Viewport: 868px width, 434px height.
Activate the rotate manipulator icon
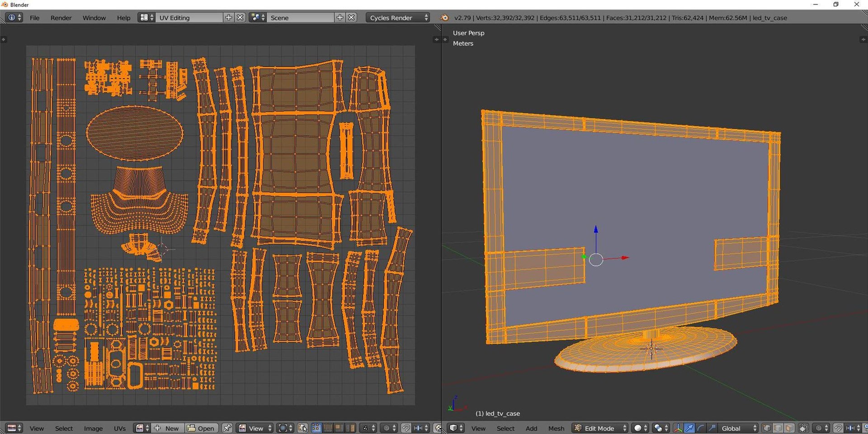click(700, 428)
